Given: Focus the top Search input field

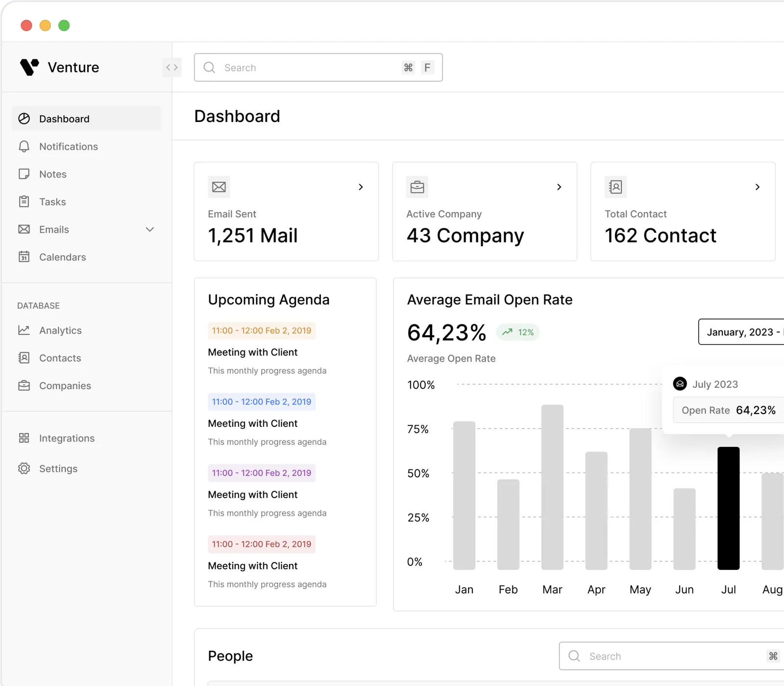Looking at the screenshot, I should pos(318,68).
